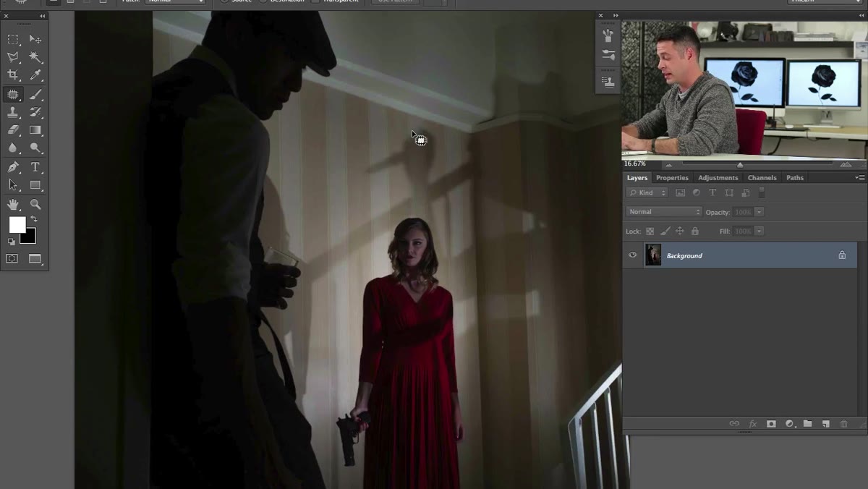868x489 pixels.
Task: Expand the collapsed panel dock
Action: (616, 15)
